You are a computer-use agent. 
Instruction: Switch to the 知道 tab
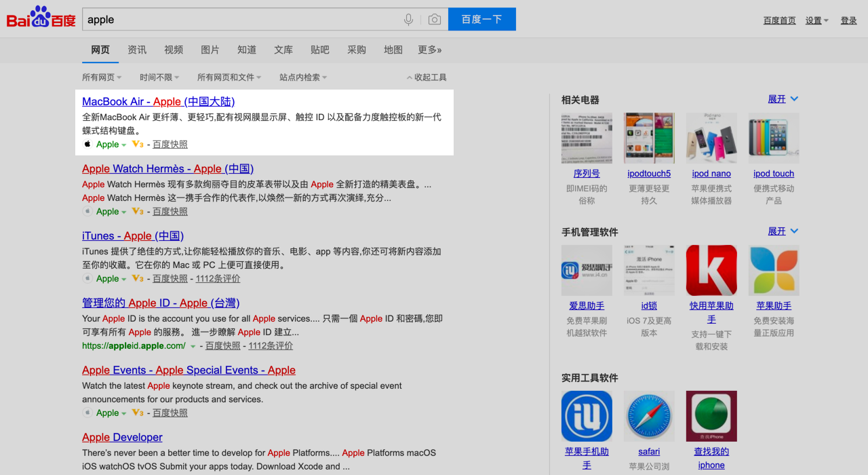[x=247, y=50]
